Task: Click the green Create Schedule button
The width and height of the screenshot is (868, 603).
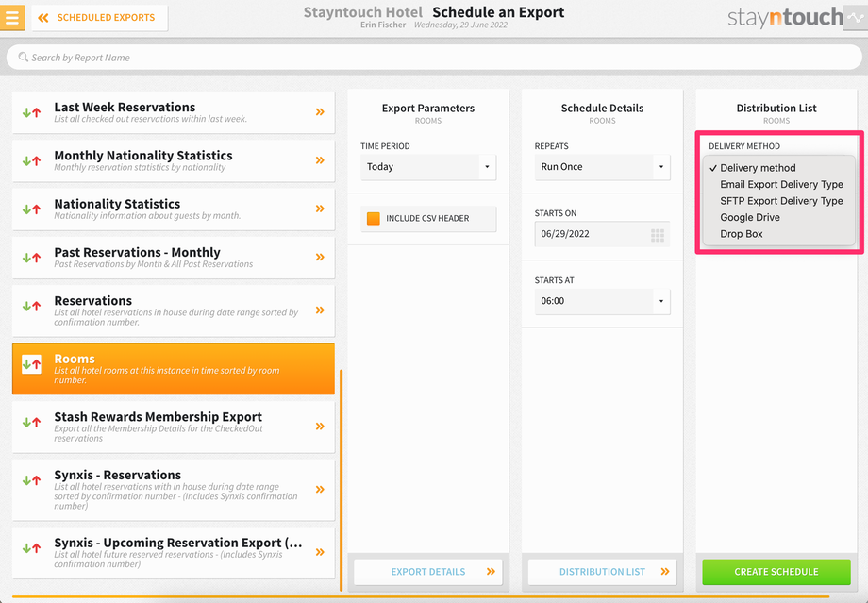Action: pyautogui.click(x=776, y=572)
